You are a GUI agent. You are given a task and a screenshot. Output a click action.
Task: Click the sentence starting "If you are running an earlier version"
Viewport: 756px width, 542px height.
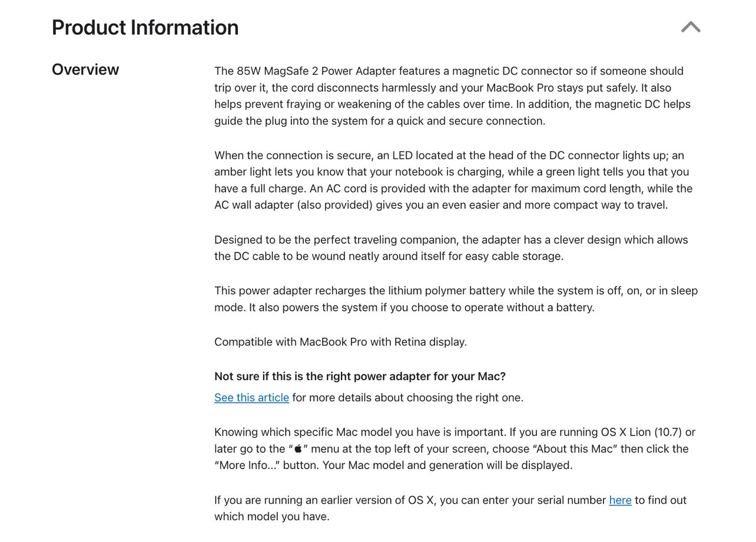[410, 500]
